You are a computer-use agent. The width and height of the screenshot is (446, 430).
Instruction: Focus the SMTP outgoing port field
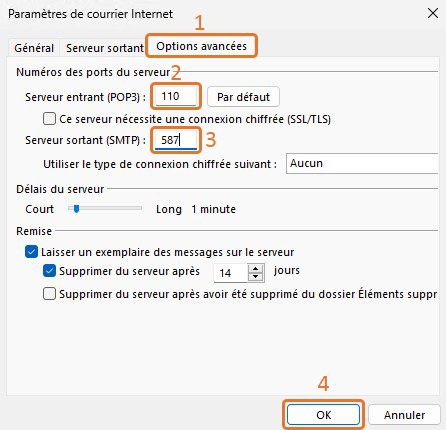176,140
